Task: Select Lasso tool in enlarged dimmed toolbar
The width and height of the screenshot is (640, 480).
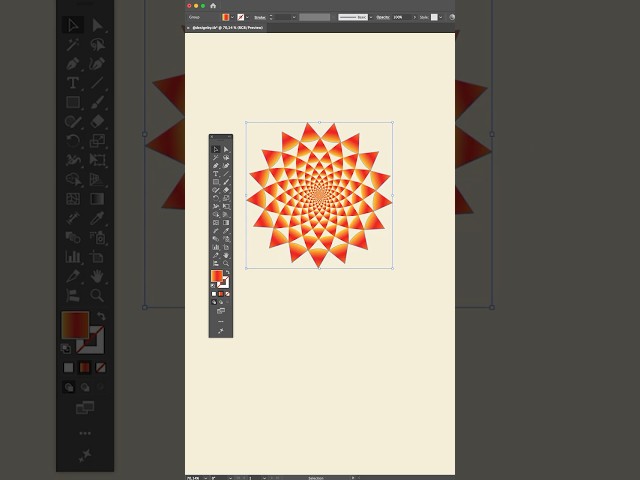Action: 97,44
